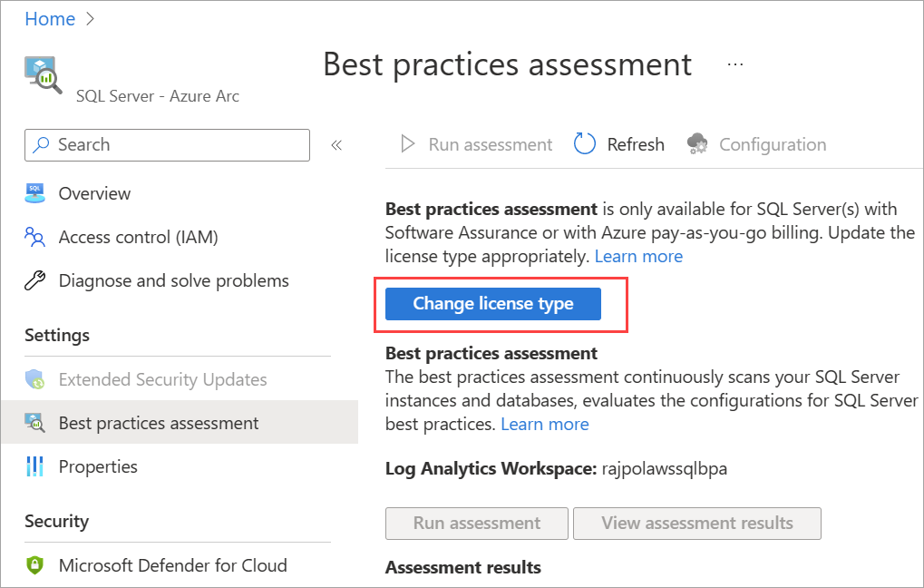
Task: Click the Properties columns icon
Action: click(34, 466)
